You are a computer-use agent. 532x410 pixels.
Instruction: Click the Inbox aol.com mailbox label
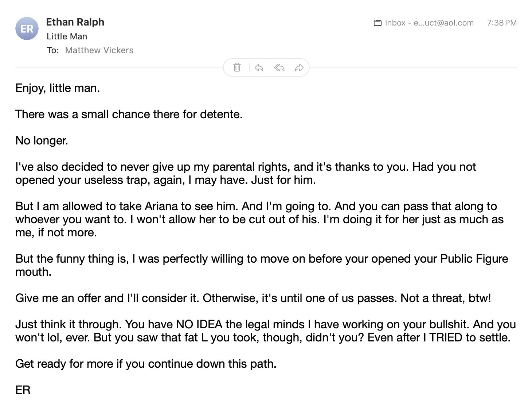[429, 23]
